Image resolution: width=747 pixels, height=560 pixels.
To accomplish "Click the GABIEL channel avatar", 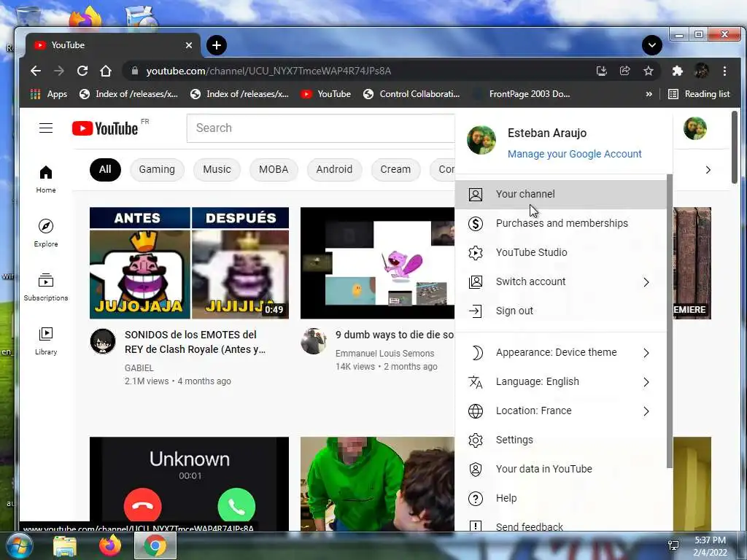I will point(103,341).
